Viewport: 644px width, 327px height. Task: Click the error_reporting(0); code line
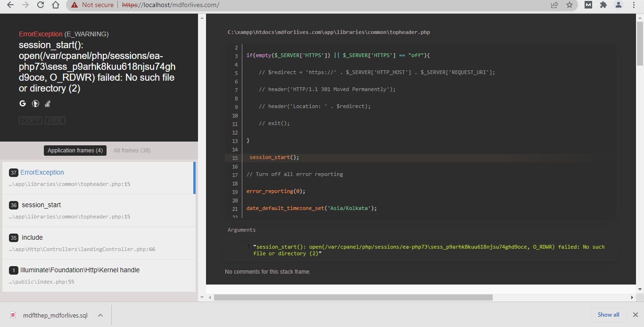point(276,192)
